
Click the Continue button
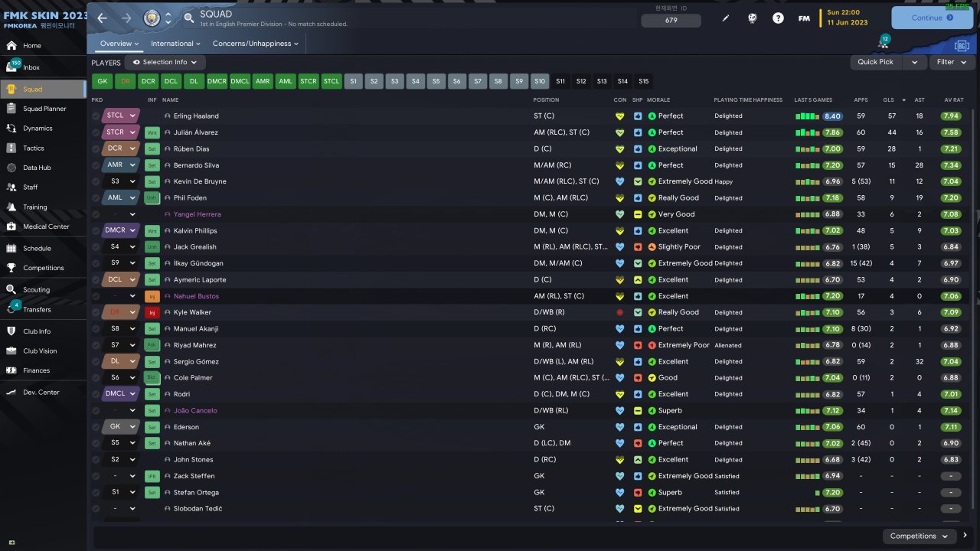(932, 18)
